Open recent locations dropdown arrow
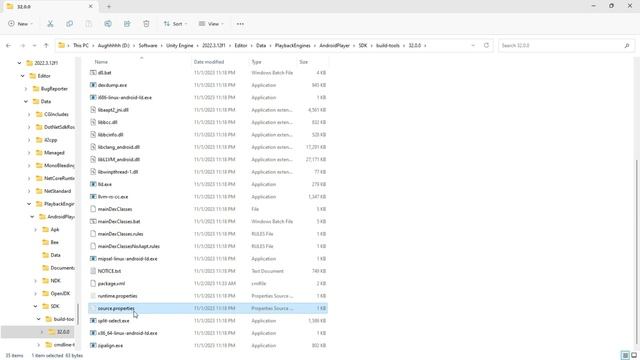640x360 pixels. [x=34, y=45]
